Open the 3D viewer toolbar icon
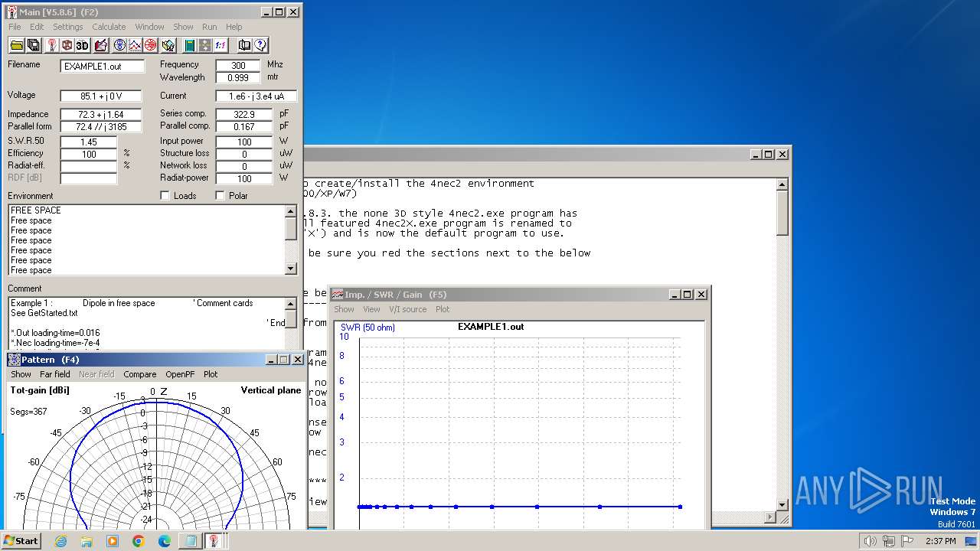This screenshot has width=980, height=551. point(83,45)
